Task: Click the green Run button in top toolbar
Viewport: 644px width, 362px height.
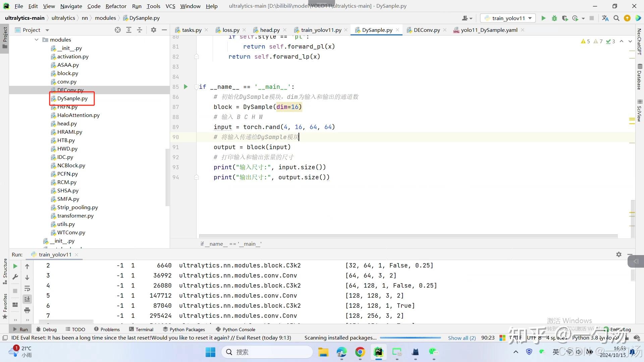Action: point(543,18)
